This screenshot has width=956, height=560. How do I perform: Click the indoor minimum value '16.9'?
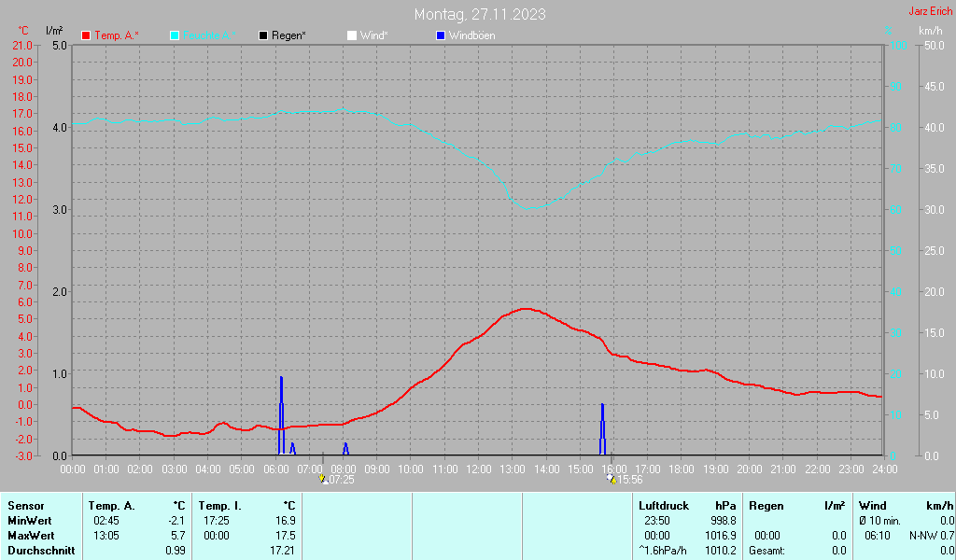[286, 521]
